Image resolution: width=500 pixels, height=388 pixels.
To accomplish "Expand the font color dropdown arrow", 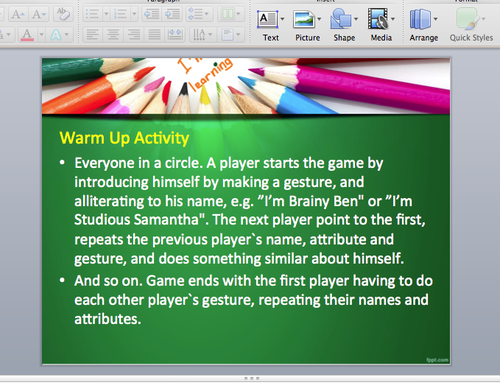I will click(41, 34).
